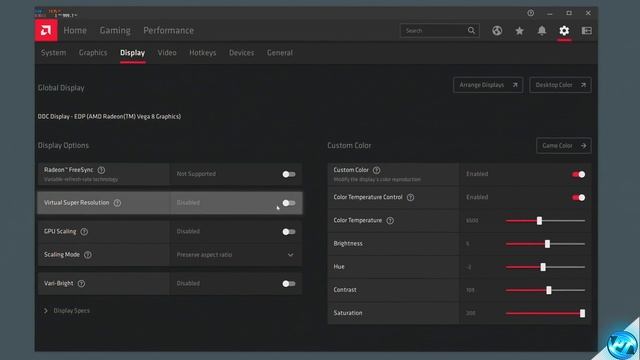
Task: Go to Home menu
Action: [75, 30]
